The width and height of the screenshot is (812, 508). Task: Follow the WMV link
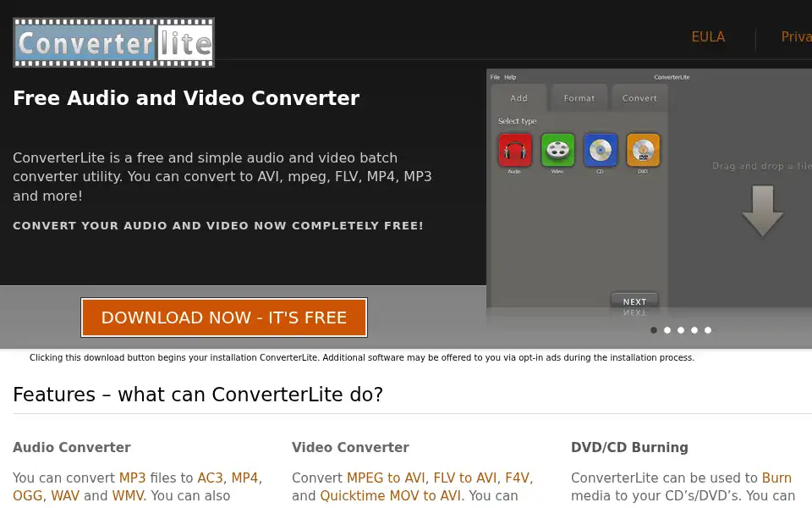point(128,495)
